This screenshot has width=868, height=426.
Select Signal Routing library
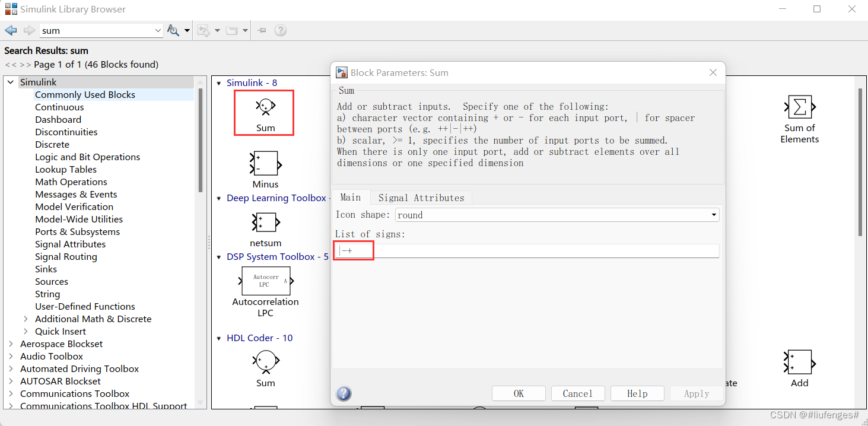pyautogui.click(x=66, y=257)
